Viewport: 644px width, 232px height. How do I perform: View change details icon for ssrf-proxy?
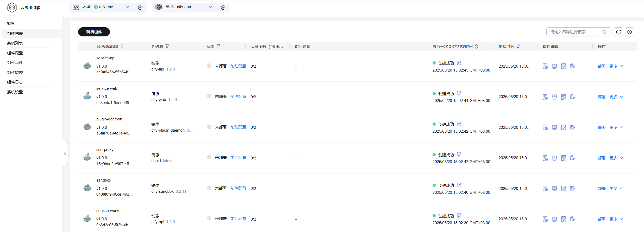[459, 154]
